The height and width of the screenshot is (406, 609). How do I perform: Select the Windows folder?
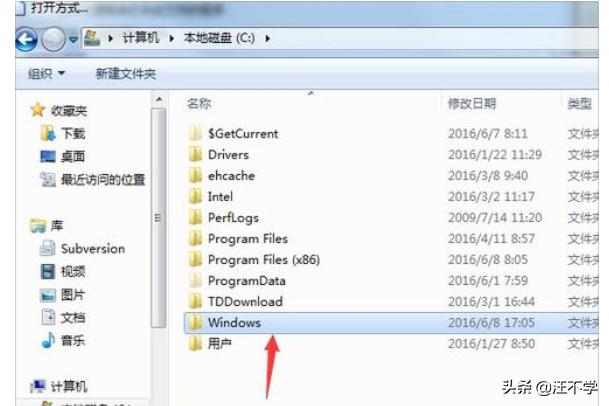tap(391, 322)
